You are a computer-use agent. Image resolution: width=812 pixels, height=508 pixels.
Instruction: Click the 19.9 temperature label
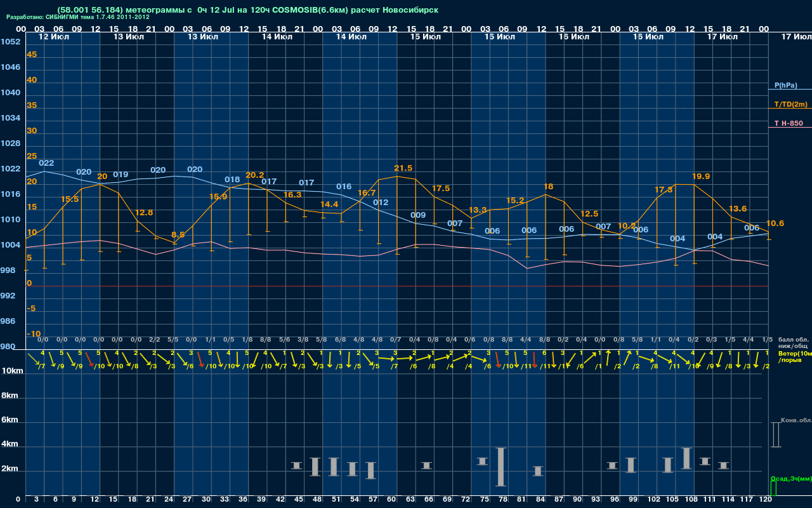pos(701,177)
